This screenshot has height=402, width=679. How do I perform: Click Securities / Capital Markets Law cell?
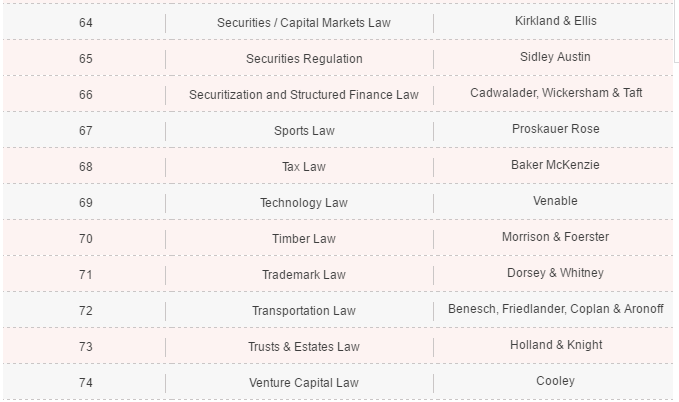pyautogui.click(x=303, y=22)
